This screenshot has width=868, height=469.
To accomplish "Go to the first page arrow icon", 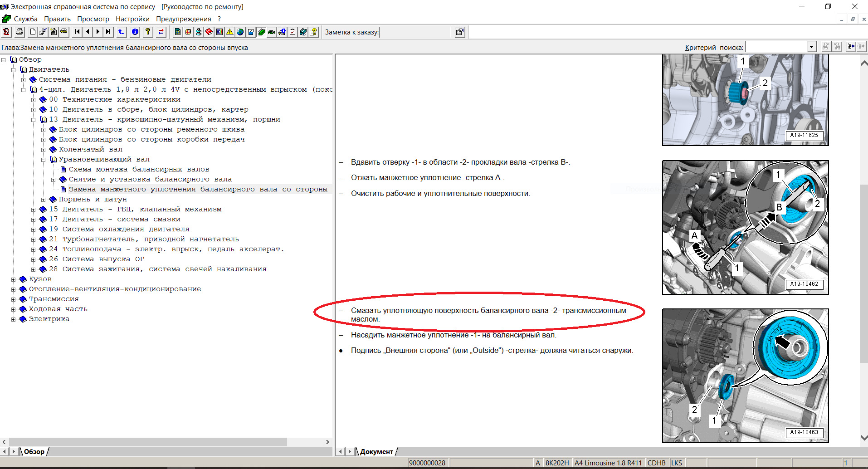I will pos(77,32).
